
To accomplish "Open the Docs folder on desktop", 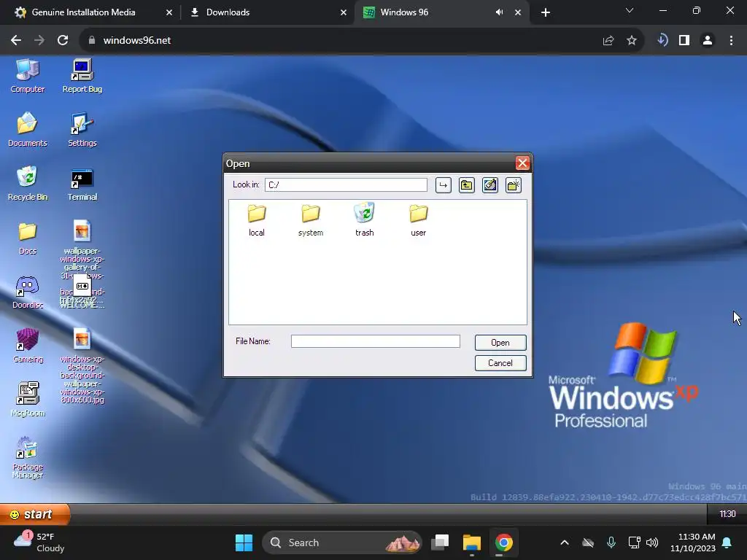I will [28, 238].
